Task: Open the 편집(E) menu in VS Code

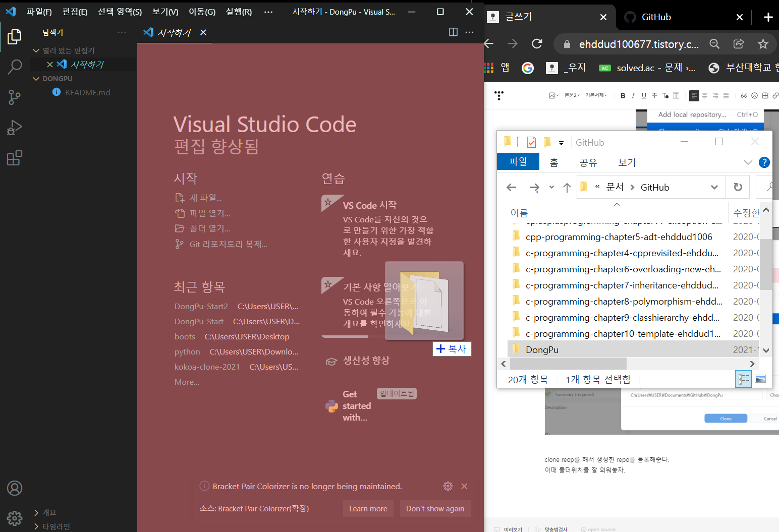Action: pyautogui.click(x=75, y=12)
